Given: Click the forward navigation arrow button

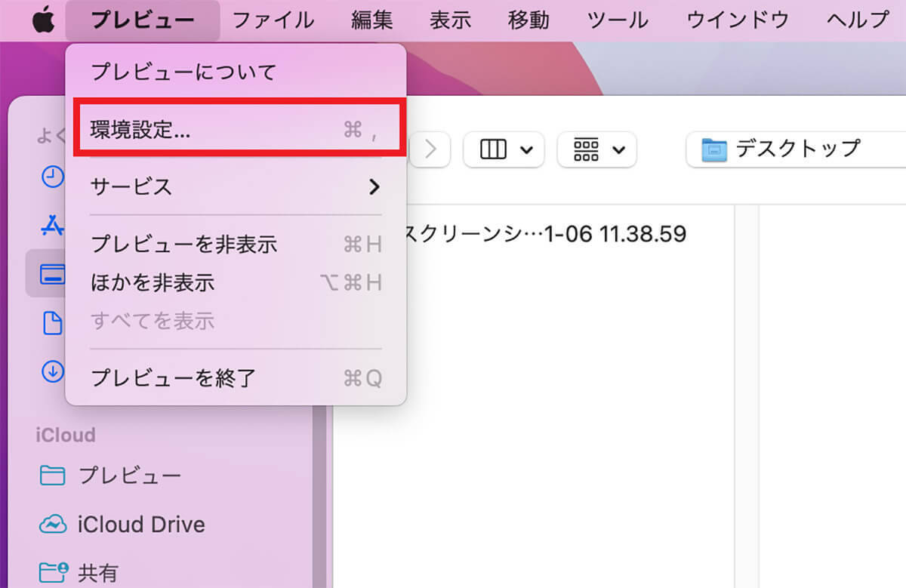Looking at the screenshot, I should click(x=432, y=149).
